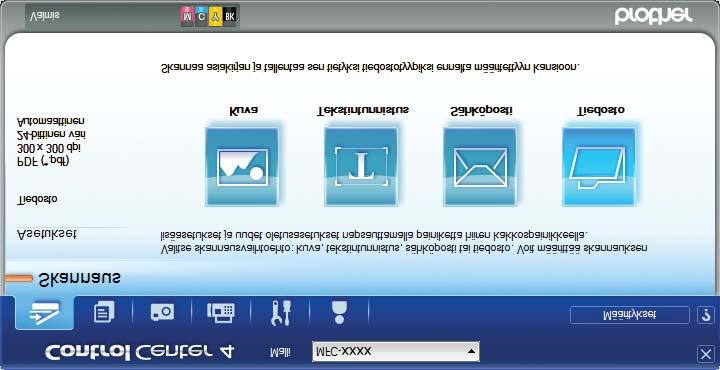Viewport: 720px width, 370px height.
Task: Open the help question mark icon
Action: tap(705, 315)
